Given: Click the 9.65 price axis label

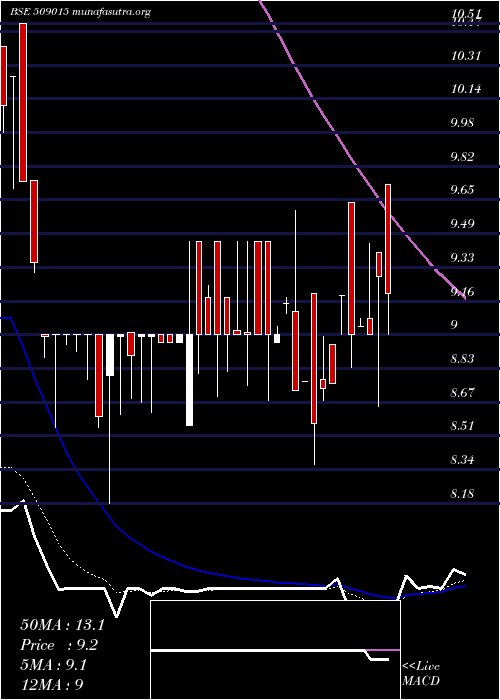Looking at the screenshot, I should coord(464,190).
